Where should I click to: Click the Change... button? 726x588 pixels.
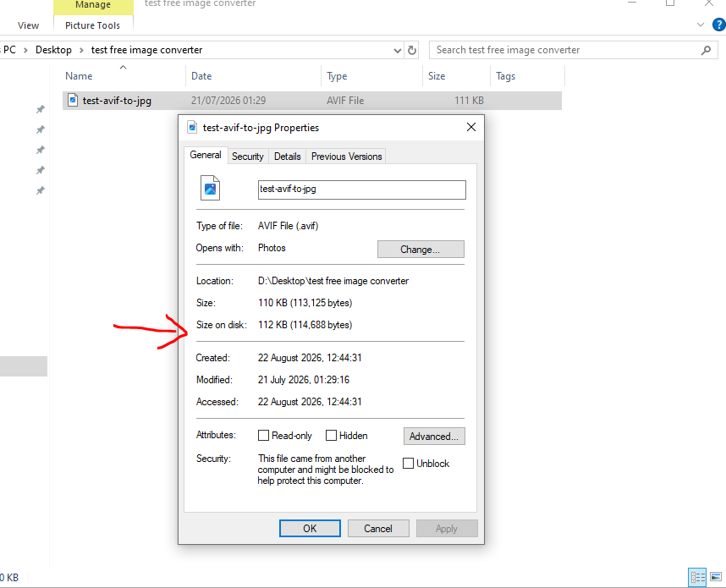pos(421,249)
